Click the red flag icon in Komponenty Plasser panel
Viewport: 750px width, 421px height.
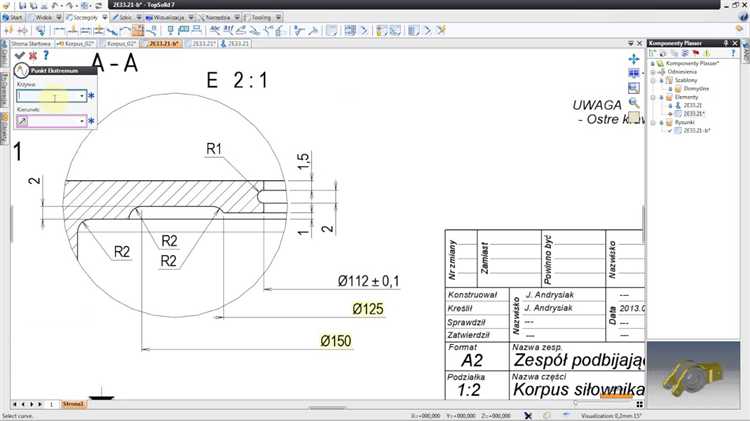pos(696,53)
